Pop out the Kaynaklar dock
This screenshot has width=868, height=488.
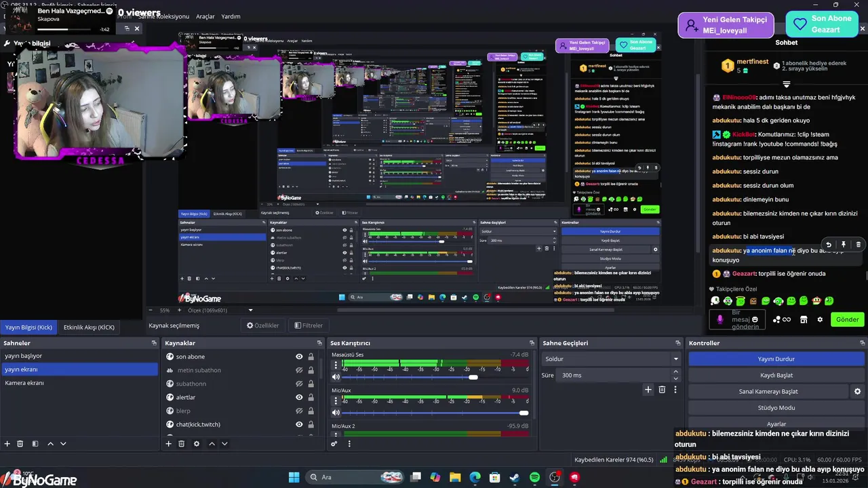click(320, 343)
